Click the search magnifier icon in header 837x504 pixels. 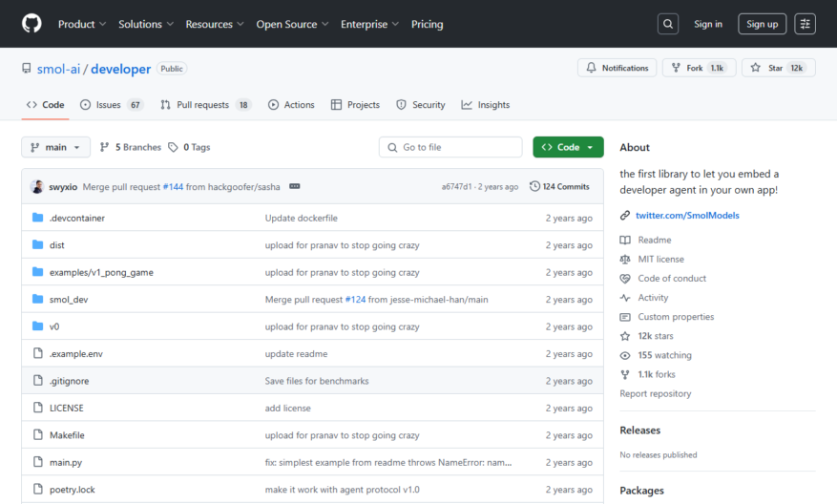click(668, 24)
